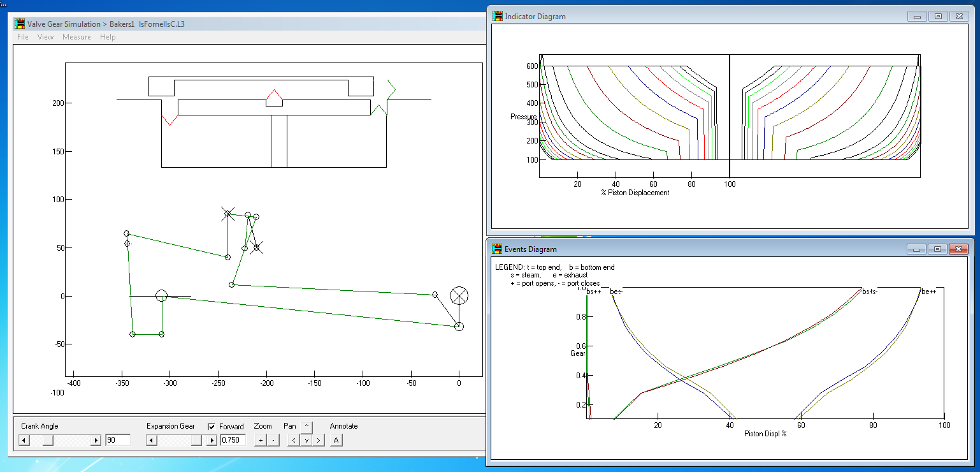Click the Indicator Diagram window icon

coord(498,17)
